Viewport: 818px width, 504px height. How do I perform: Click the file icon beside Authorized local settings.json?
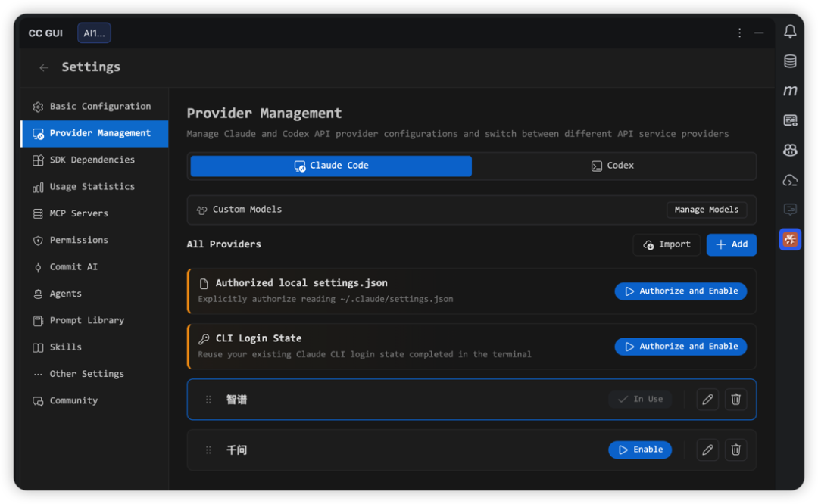click(204, 284)
